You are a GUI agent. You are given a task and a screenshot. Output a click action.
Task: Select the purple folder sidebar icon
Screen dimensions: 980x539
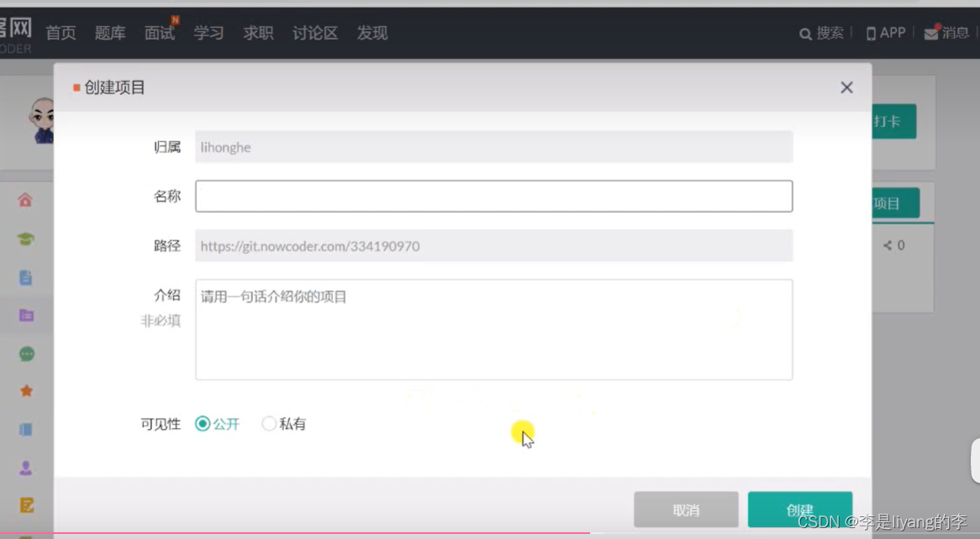pos(26,315)
